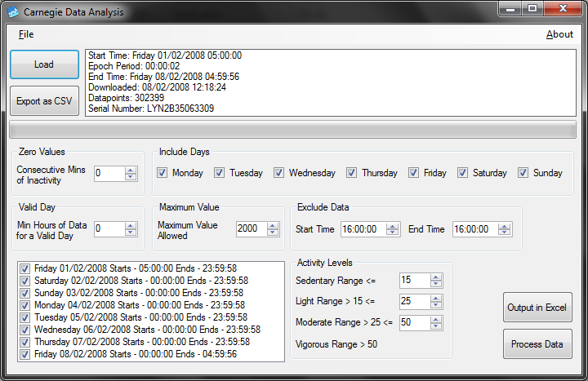588x381 pixels.
Task: Decrease Consecutive Mins of Inactivity with down arrow
Action: [x=131, y=177]
